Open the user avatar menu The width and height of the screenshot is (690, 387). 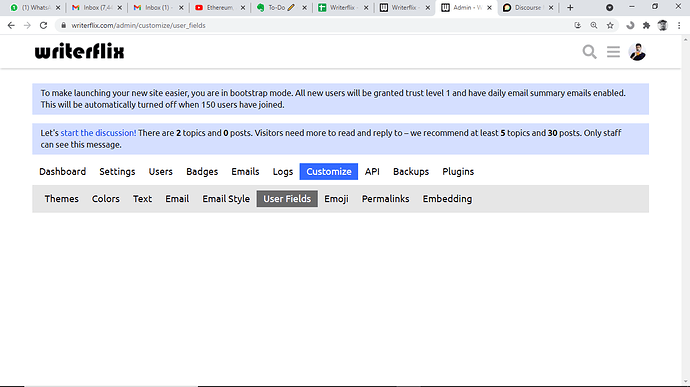tap(637, 52)
